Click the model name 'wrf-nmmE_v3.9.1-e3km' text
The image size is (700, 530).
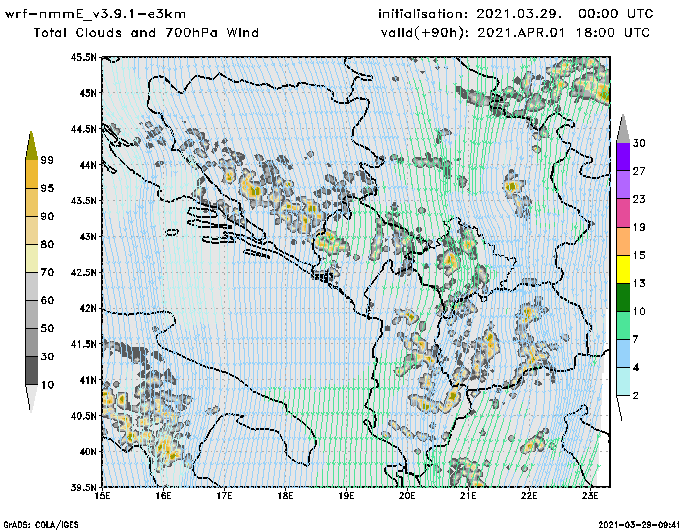[95, 14]
